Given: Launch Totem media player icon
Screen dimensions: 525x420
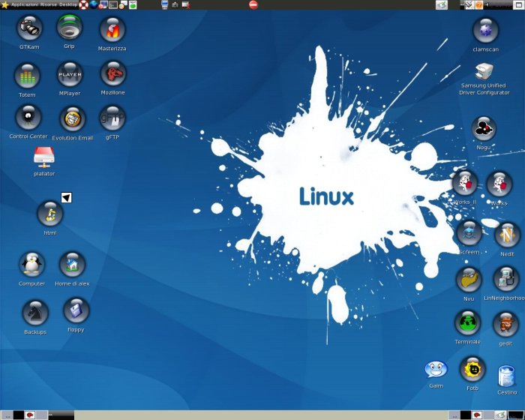Looking at the screenshot, I should (27, 76).
